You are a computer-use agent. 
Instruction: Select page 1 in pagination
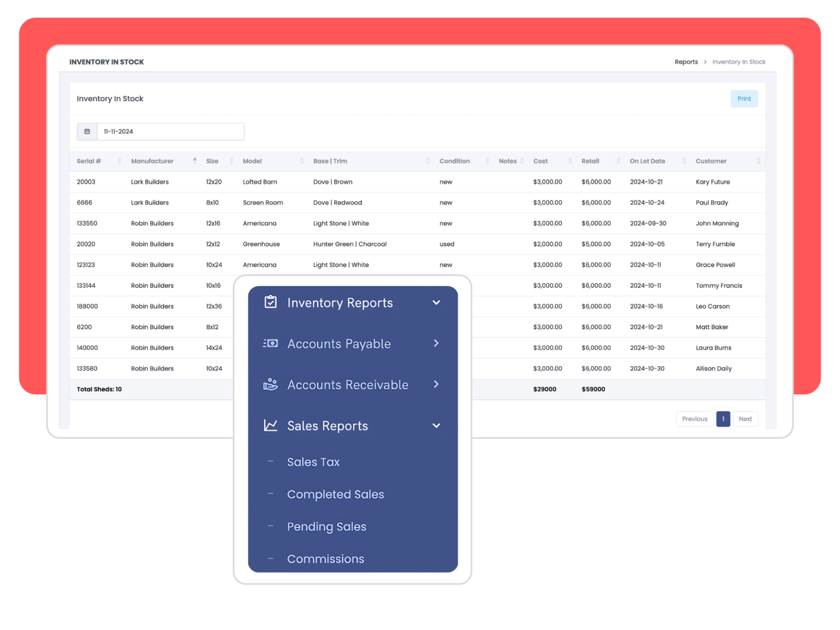pyautogui.click(x=723, y=419)
